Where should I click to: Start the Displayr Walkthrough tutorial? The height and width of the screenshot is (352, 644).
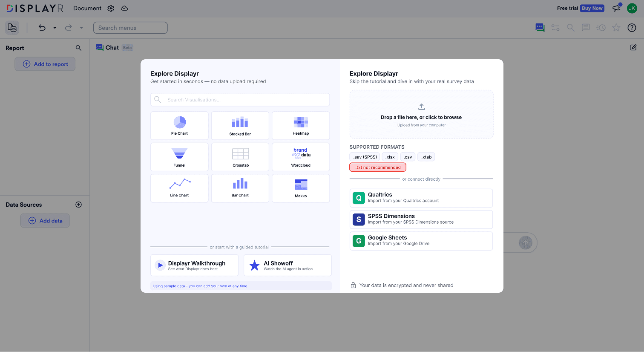click(194, 265)
